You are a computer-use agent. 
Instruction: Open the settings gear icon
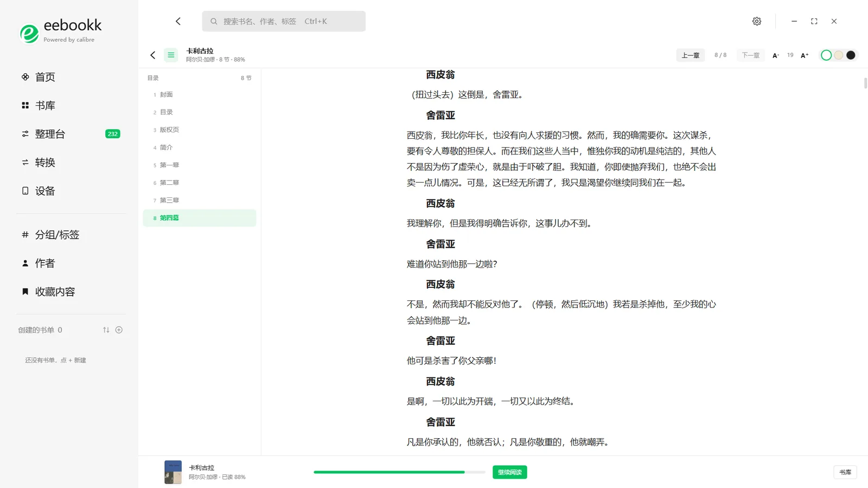pos(757,21)
